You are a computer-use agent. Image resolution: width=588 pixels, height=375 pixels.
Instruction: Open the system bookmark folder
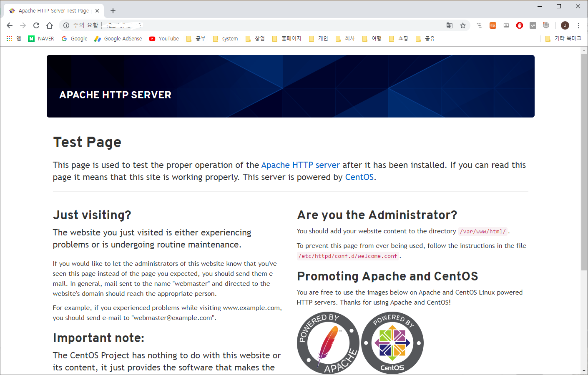(x=225, y=38)
